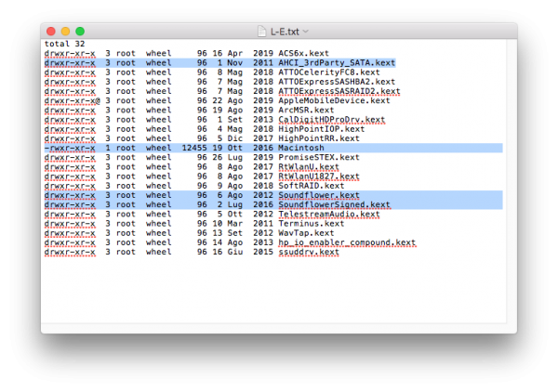Click on ATTOExpressSASHBA2.kext

[x=337, y=82]
